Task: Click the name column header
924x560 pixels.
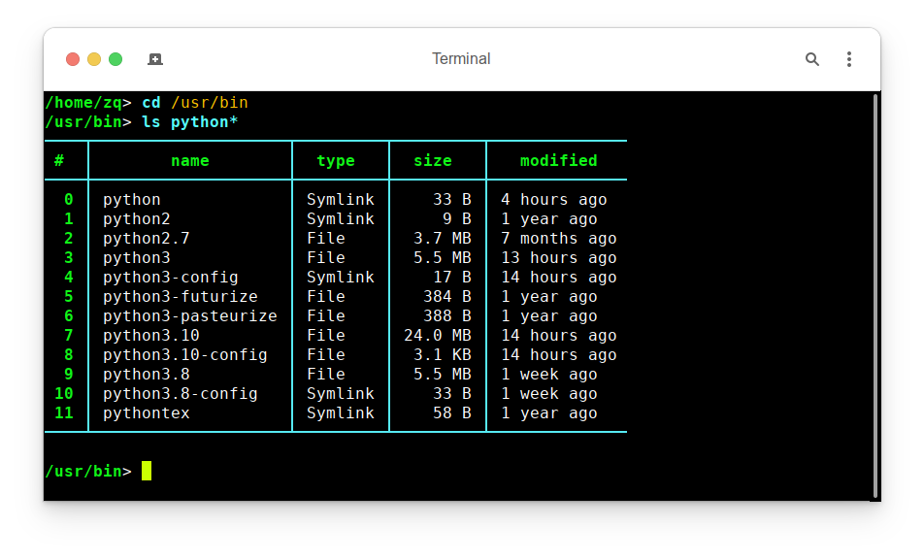Action: (189, 160)
